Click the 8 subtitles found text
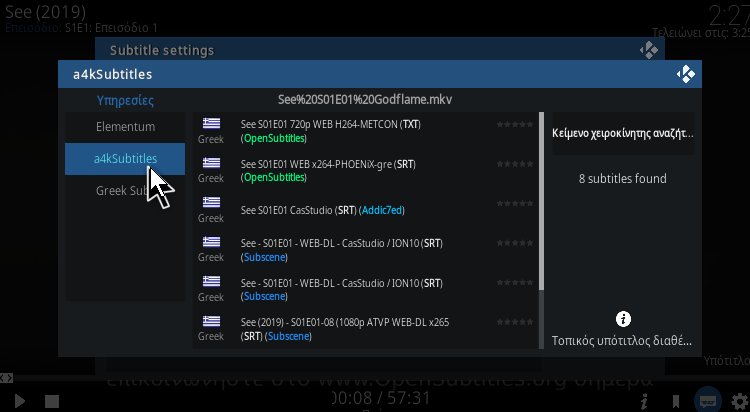Viewport: 750px width, 412px height. [623, 178]
